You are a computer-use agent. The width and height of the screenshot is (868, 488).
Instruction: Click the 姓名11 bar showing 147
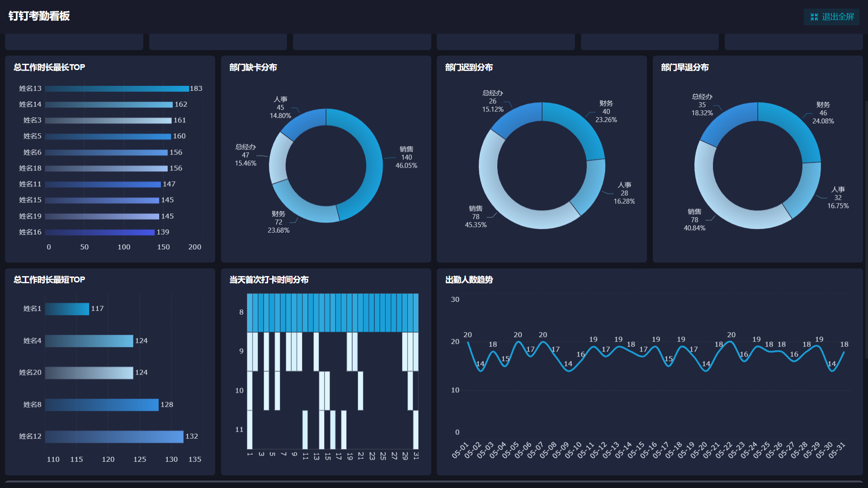coord(103,184)
